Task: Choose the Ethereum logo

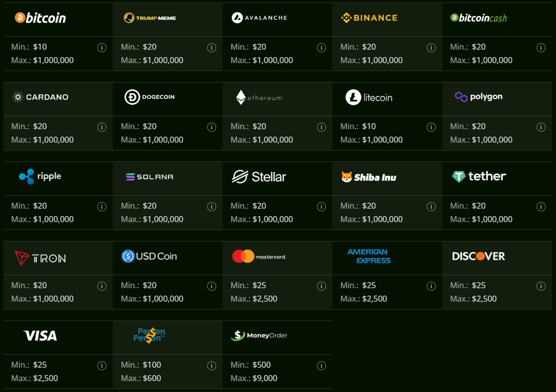Action: [259, 97]
